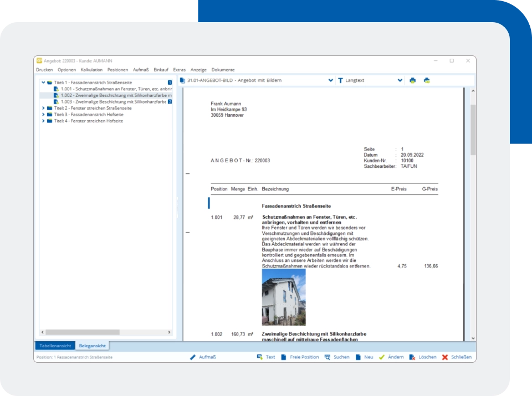The image size is (532, 396).
Task: Click the second printer icon with settings
Action: 427,80
